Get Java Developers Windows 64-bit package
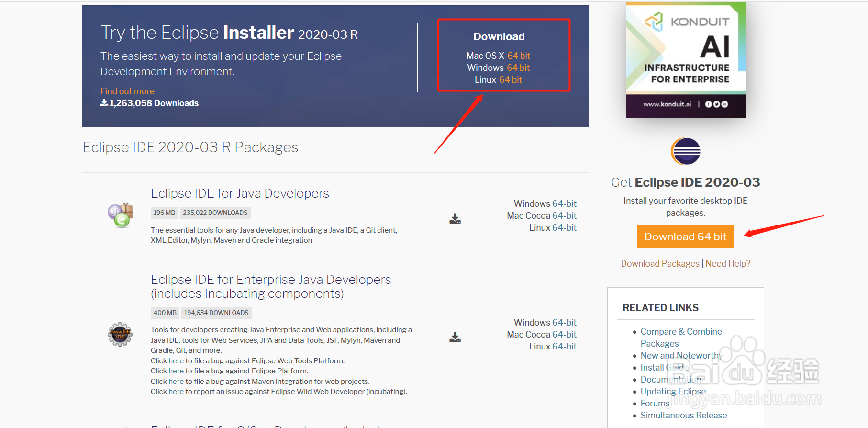The image size is (868, 428). coord(564,203)
